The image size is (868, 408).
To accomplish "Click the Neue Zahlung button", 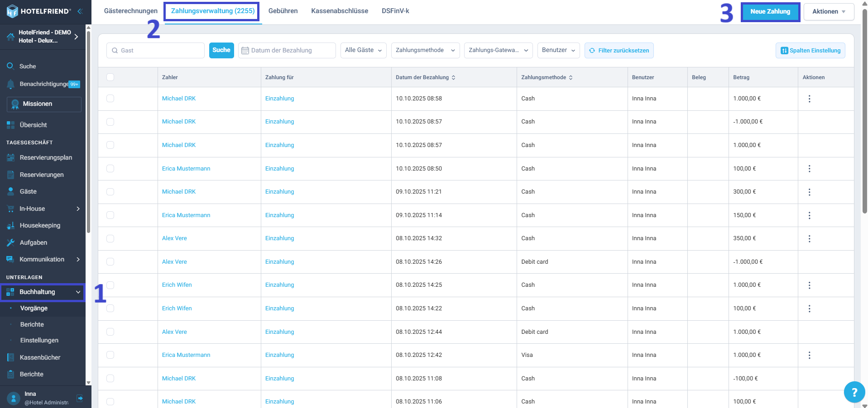I will click(770, 12).
